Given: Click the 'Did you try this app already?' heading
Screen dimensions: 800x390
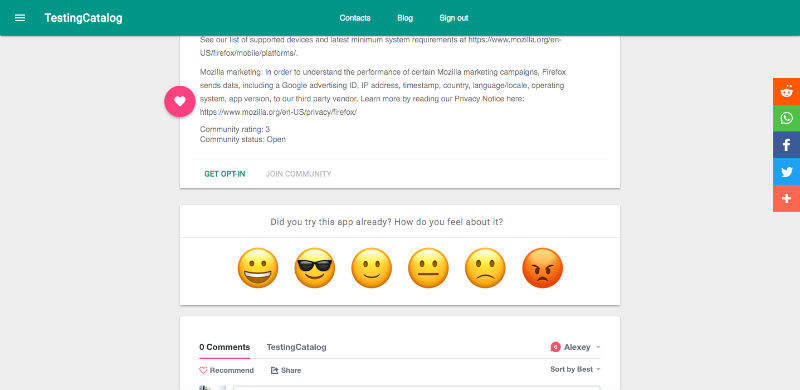Looking at the screenshot, I should (386, 222).
